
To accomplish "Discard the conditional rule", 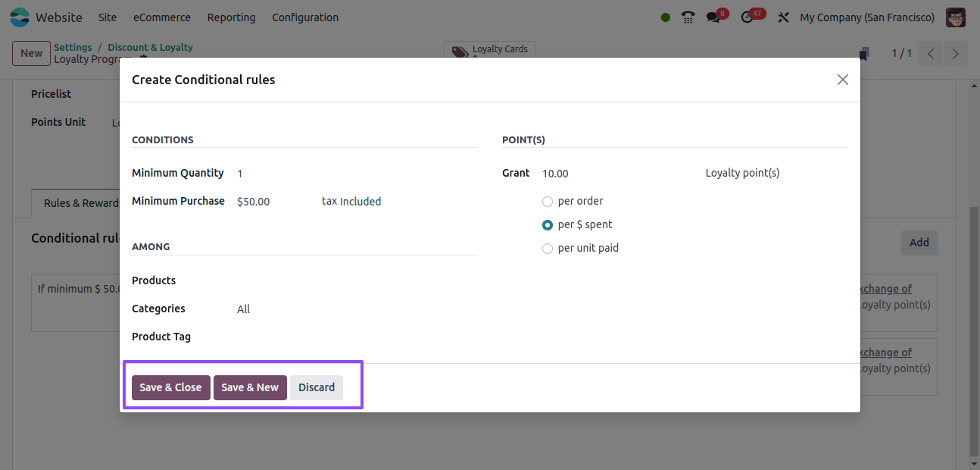I will (x=317, y=387).
